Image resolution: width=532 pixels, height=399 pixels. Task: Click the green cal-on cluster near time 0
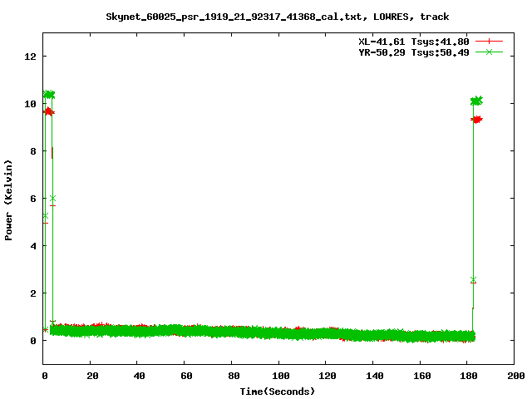(49, 94)
